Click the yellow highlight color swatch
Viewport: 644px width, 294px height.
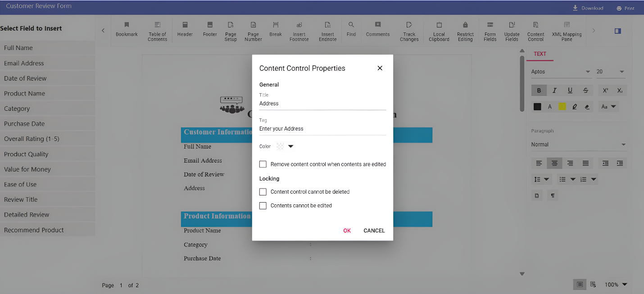click(562, 107)
